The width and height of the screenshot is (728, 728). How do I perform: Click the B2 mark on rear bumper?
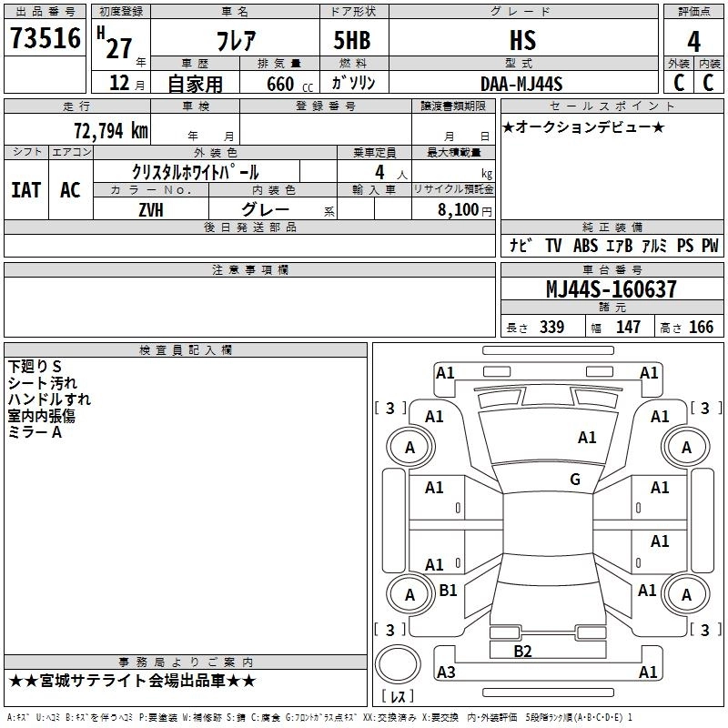point(522,652)
